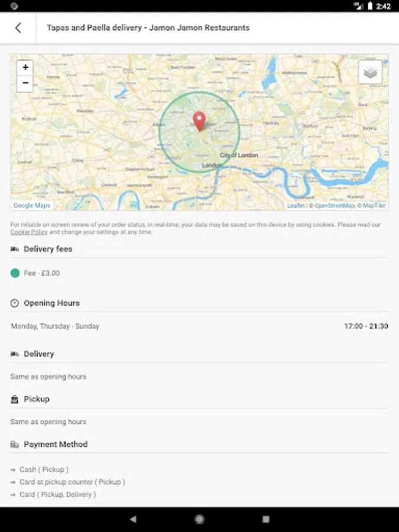Click the Google Maps label
The width and height of the screenshot is (399, 532).
click(x=32, y=206)
